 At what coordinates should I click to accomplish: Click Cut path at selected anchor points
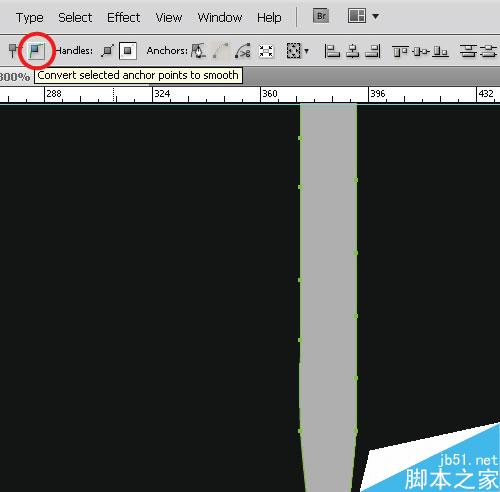[243, 51]
